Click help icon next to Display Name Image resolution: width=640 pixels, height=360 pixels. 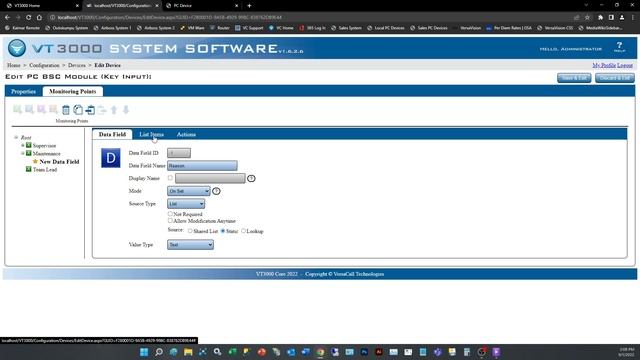(251, 178)
